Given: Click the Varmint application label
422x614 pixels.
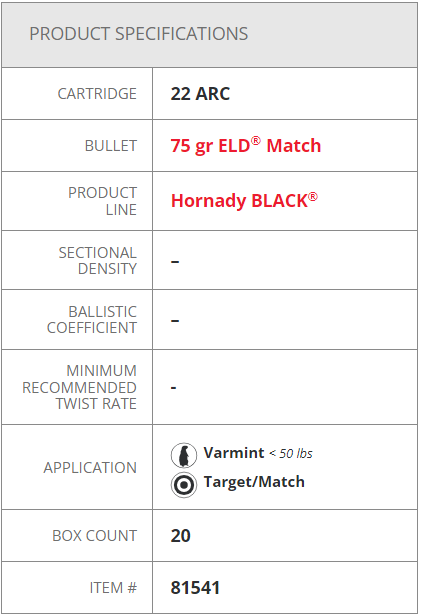Looking at the screenshot, I should click(234, 453).
